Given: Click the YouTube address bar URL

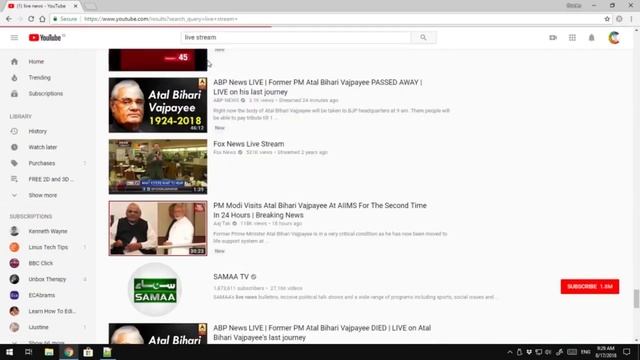Looking at the screenshot, I should click(161, 19).
